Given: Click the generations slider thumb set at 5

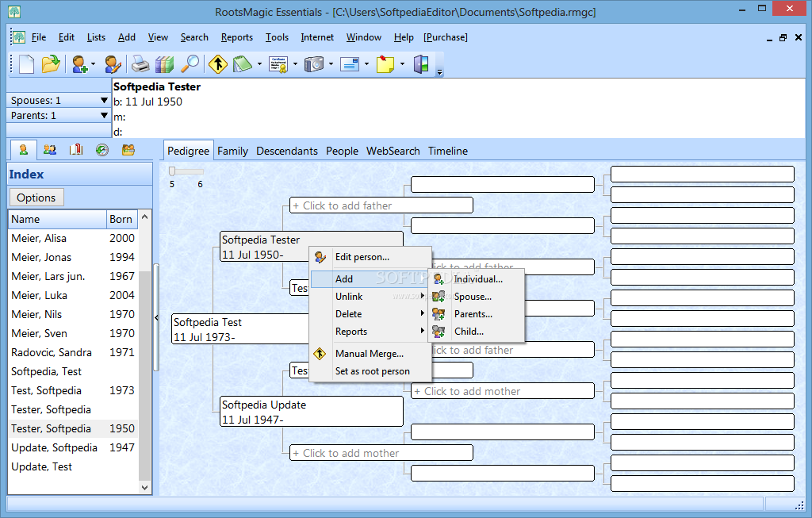Looking at the screenshot, I should coord(172,171).
